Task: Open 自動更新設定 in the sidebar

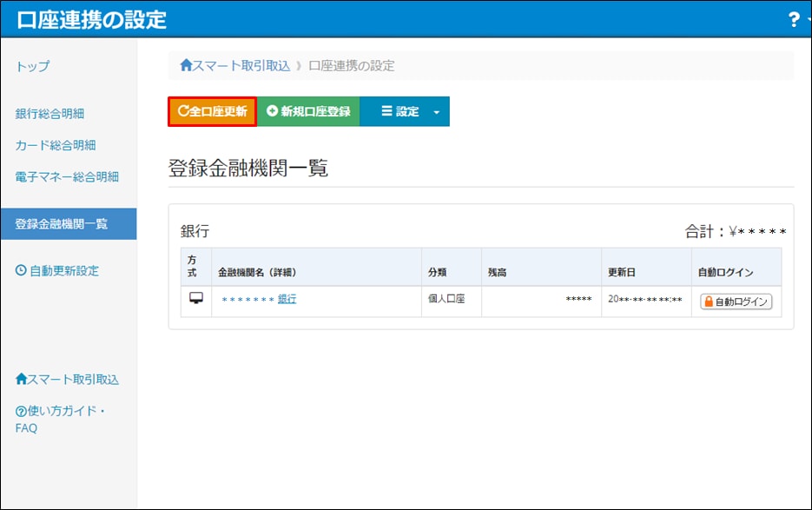Action: point(57,270)
